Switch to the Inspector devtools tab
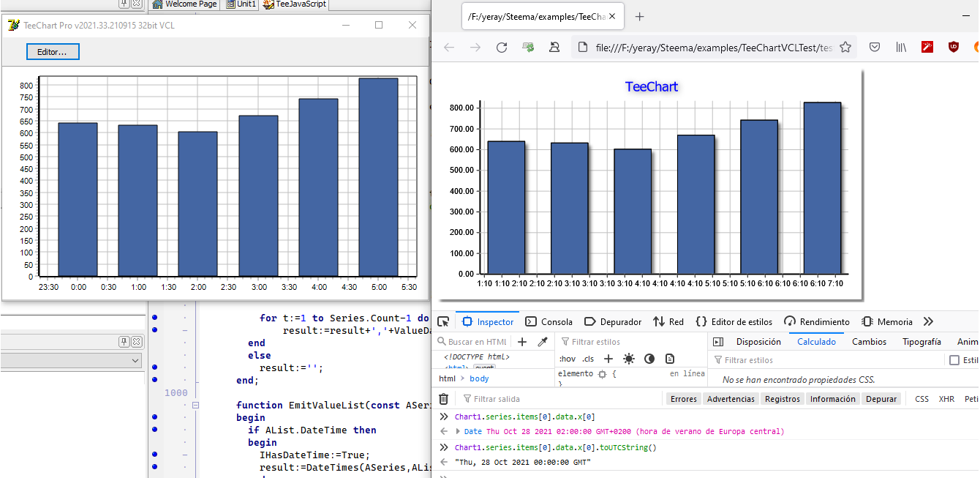Viewport: 980px width, 478px height. pyautogui.click(x=488, y=321)
